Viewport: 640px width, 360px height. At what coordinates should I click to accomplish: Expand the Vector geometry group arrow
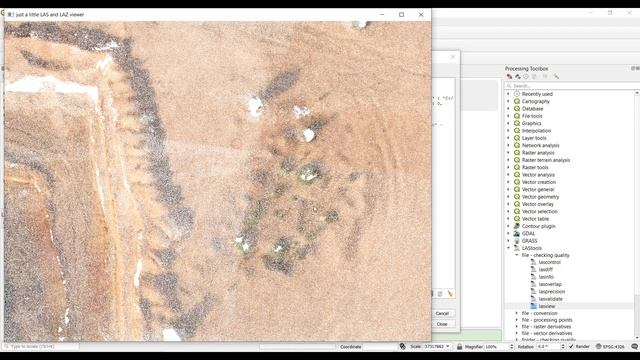point(509,197)
